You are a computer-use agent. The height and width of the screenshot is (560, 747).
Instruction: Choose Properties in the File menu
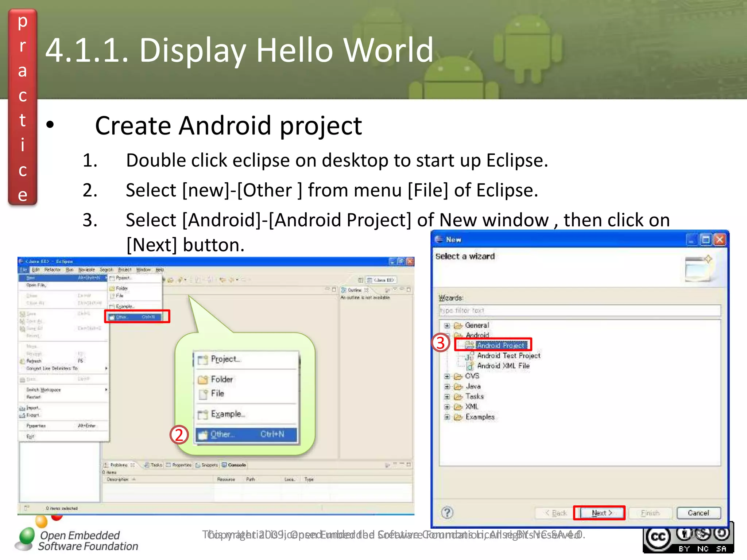[63, 426]
